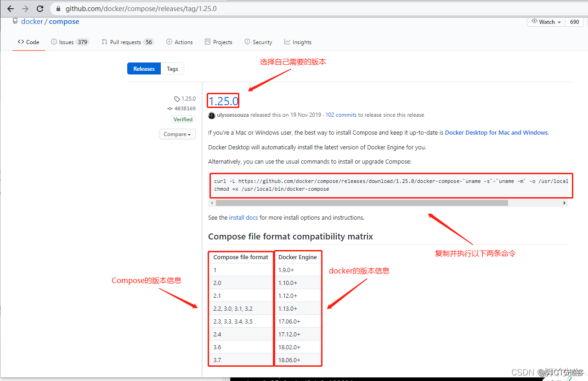The height and width of the screenshot is (381, 588).
Task: Open the compose repository link
Action: click(x=64, y=22)
